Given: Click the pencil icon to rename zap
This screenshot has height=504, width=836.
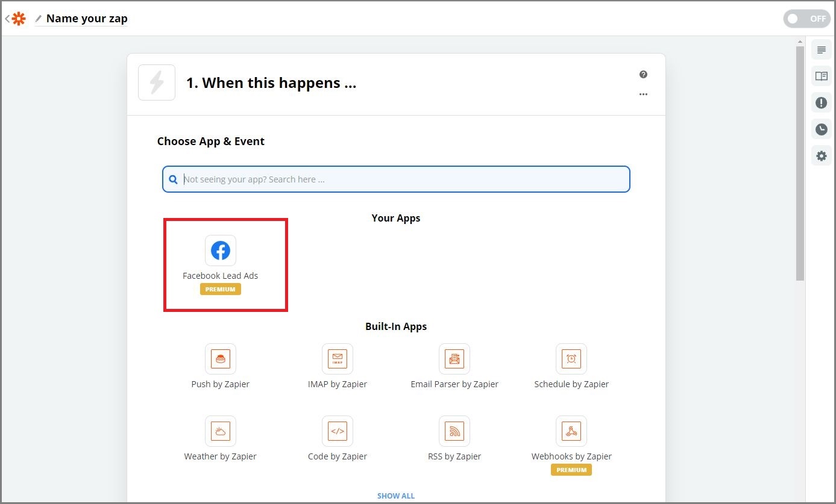Looking at the screenshot, I should click(39, 19).
